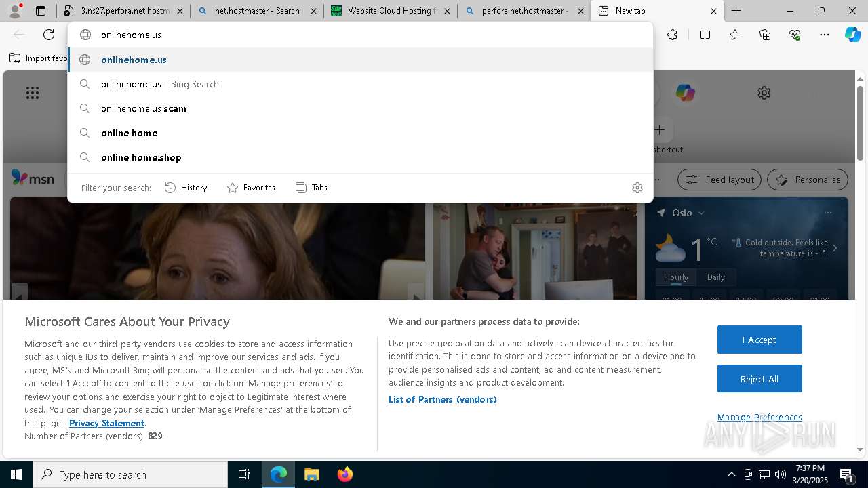Image resolution: width=868 pixels, height=488 pixels.
Task: Close the New tab tab
Action: (713, 11)
